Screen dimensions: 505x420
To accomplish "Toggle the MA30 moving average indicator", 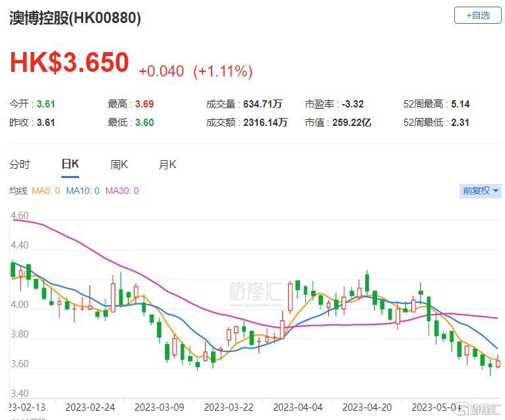I will pyautogui.click(x=122, y=191).
